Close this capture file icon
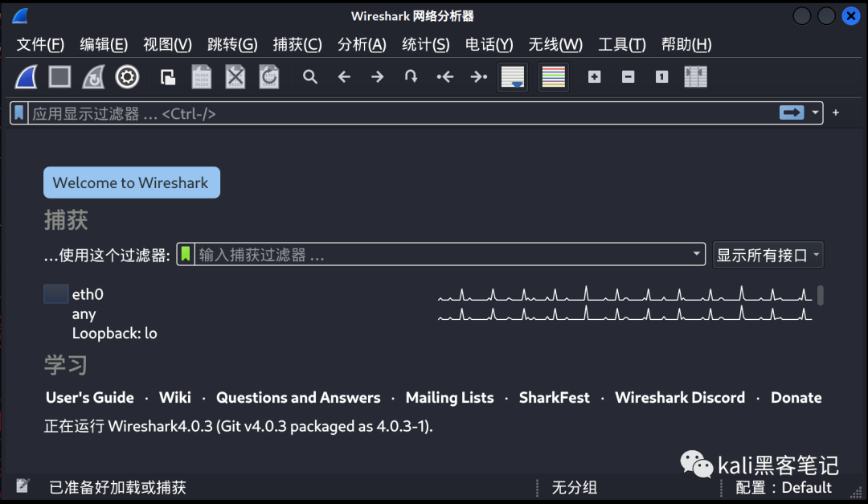This screenshot has width=868, height=504. coord(235,77)
